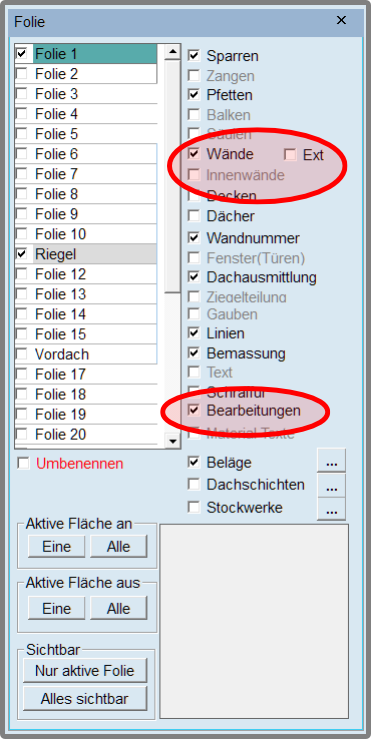Viewport: 371px width, 739px height.
Task: Close the Folie dialog window
Action: pyautogui.click(x=341, y=20)
